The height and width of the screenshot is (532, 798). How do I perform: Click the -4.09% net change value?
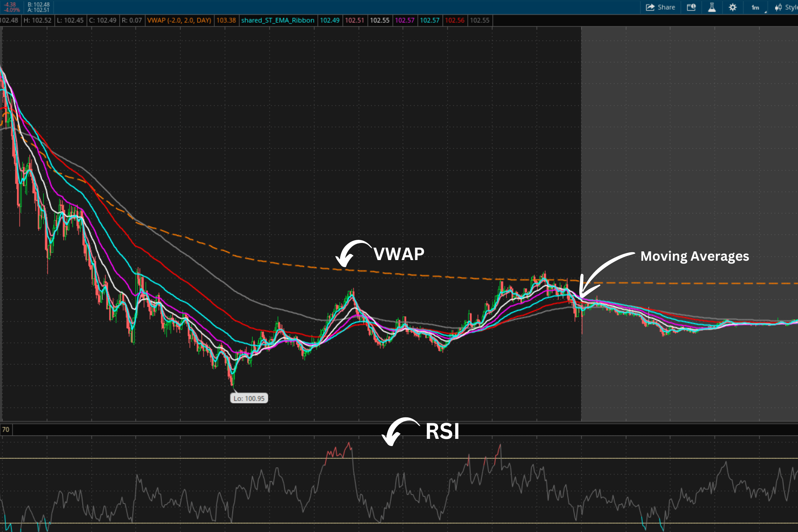pos(12,10)
